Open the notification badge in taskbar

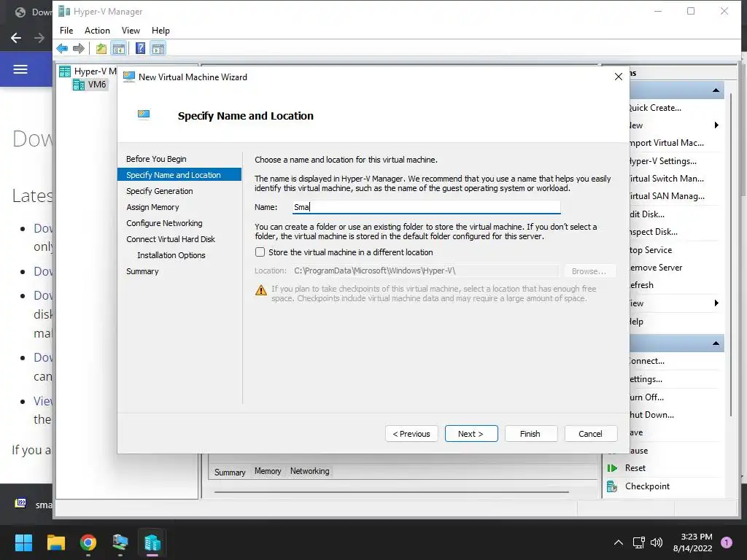[x=727, y=542]
